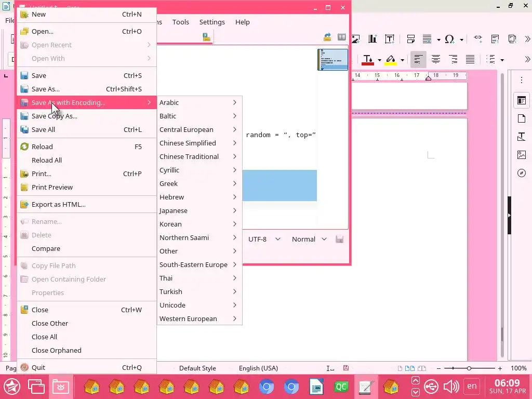Click the Kate tab close icon
This screenshot has height=399, width=532.
point(206,37)
